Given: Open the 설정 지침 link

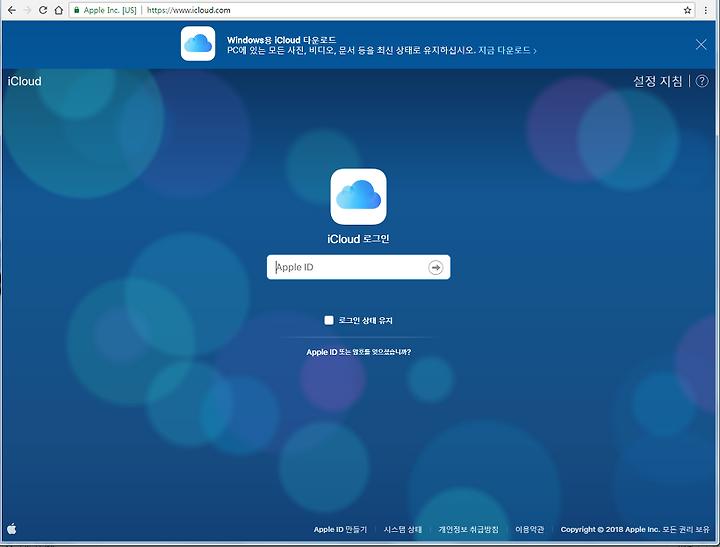Looking at the screenshot, I should tap(658, 81).
